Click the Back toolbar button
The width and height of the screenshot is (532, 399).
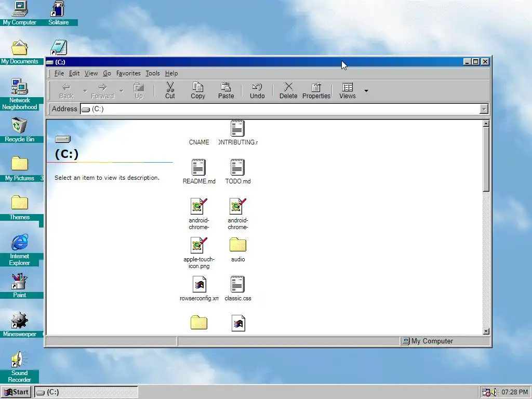66,91
